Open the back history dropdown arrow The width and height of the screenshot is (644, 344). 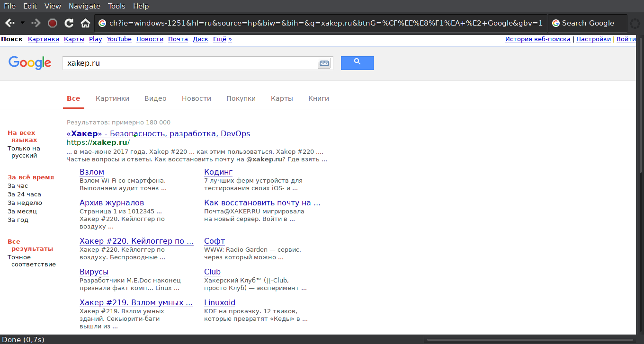pos(22,23)
